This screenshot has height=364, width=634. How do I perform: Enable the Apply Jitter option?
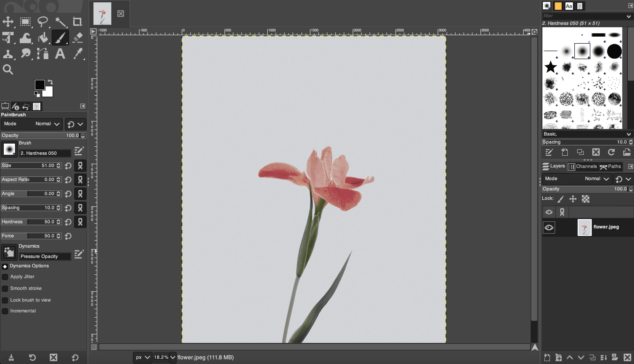(5, 277)
